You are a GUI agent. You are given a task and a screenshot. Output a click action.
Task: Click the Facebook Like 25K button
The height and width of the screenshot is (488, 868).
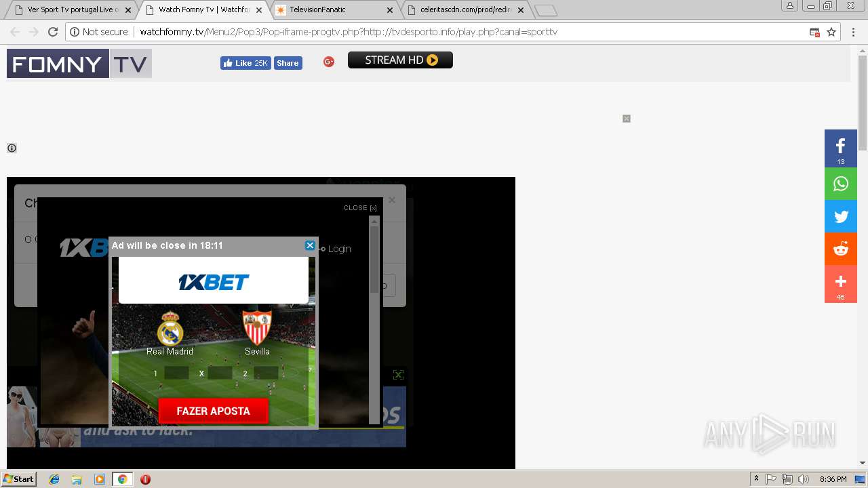tap(245, 63)
